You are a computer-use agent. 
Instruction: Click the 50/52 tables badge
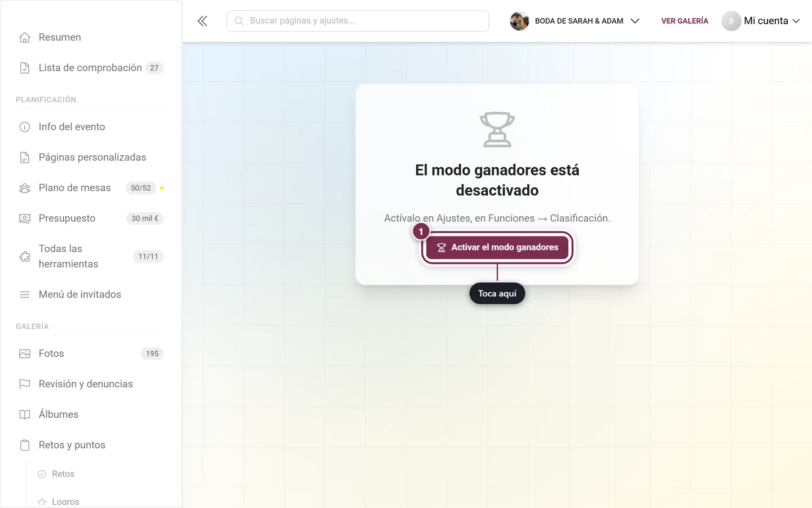[x=141, y=188]
